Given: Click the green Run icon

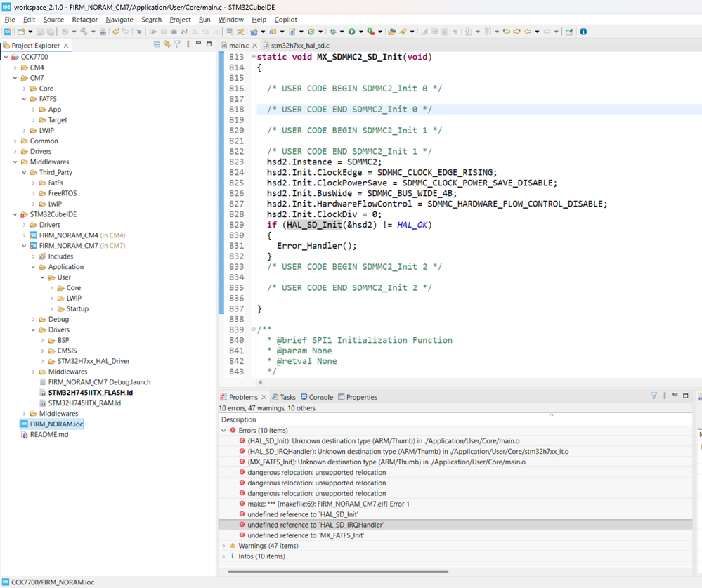Looking at the screenshot, I should pos(352,32).
